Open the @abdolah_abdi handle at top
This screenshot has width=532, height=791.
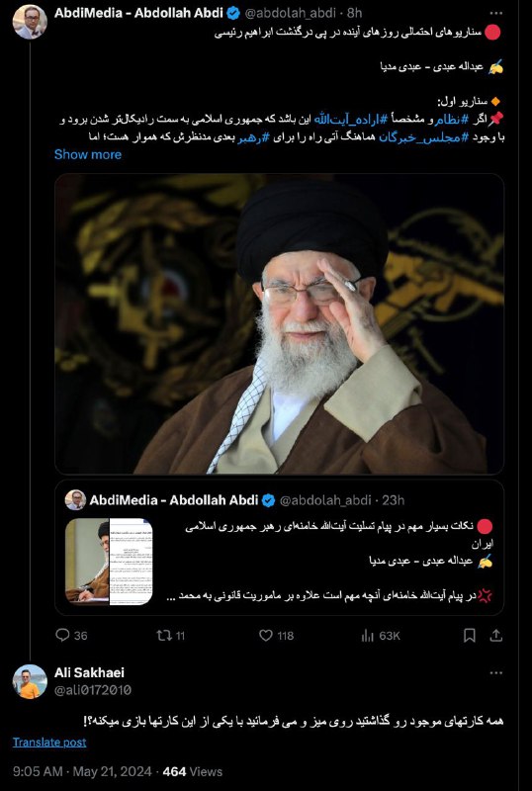[x=292, y=13]
